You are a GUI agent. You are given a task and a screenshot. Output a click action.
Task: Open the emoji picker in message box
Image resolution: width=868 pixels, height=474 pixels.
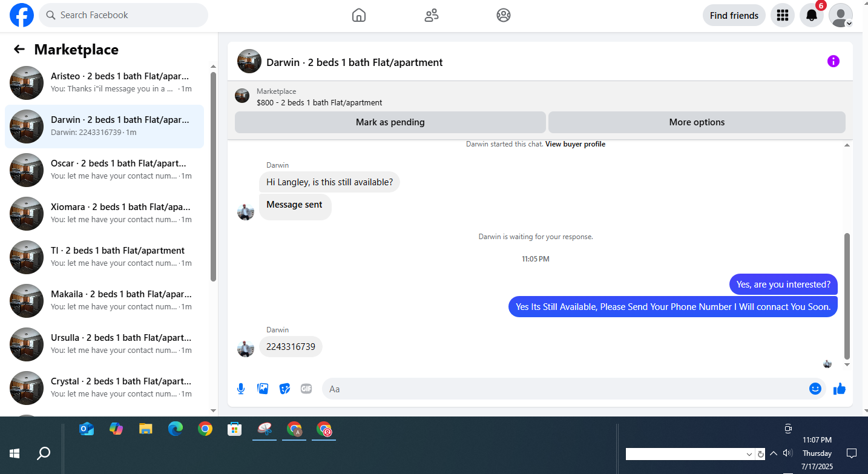(x=815, y=389)
